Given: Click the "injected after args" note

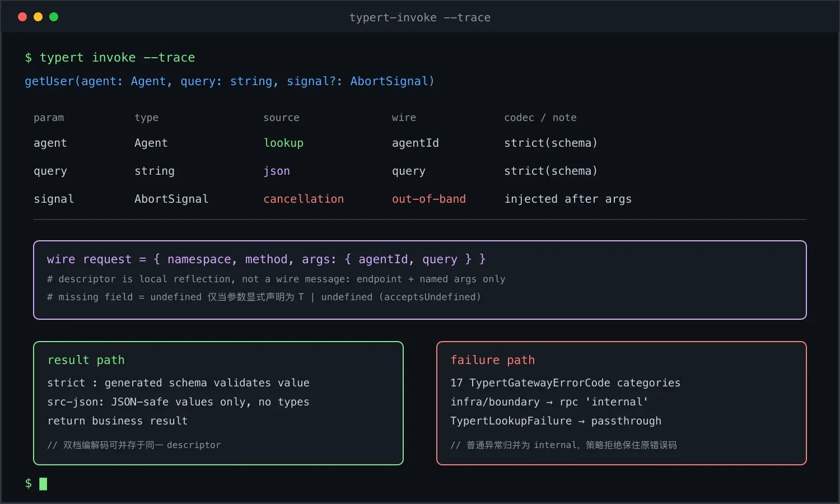Looking at the screenshot, I should coord(568,199).
